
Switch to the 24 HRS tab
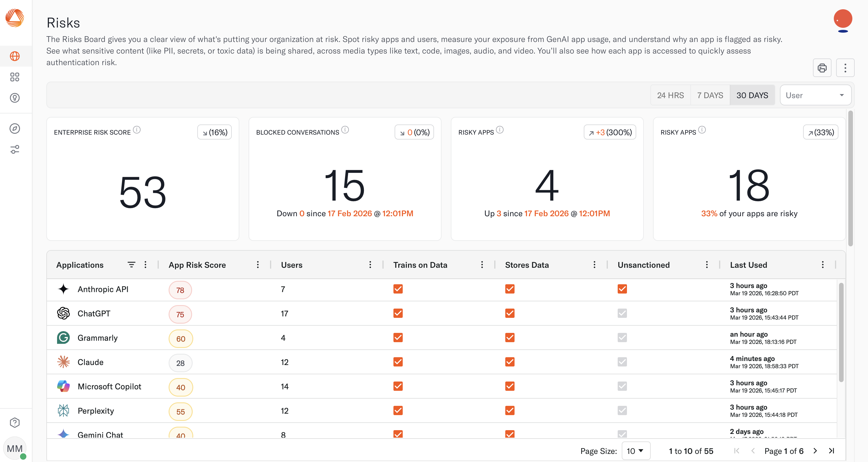click(670, 95)
